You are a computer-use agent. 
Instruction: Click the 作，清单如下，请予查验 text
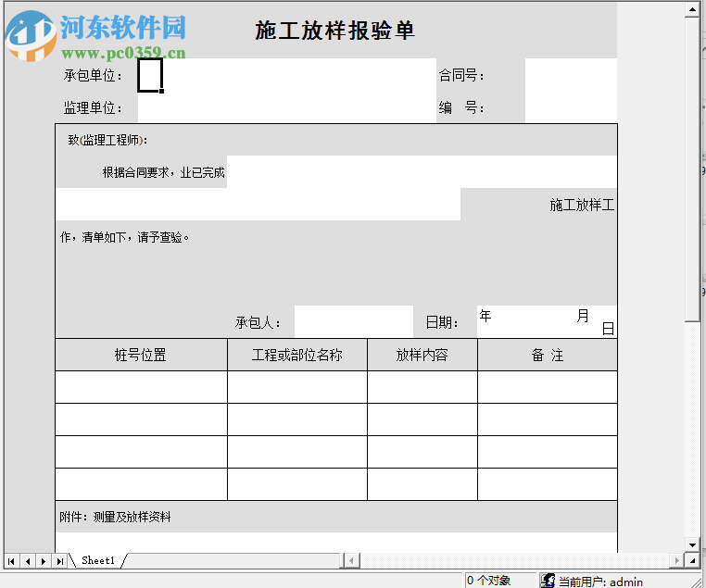pyautogui.click(x=125, y=237)
